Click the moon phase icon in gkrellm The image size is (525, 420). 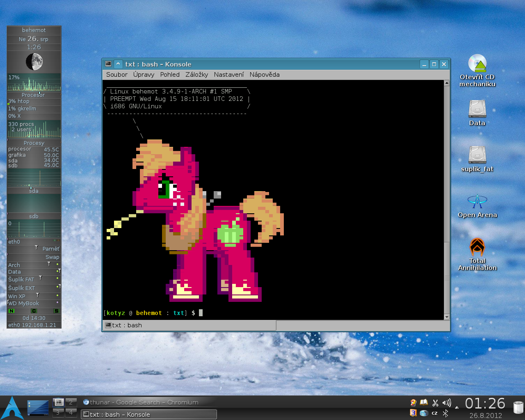pyautogui.click(x=34, y=62)
